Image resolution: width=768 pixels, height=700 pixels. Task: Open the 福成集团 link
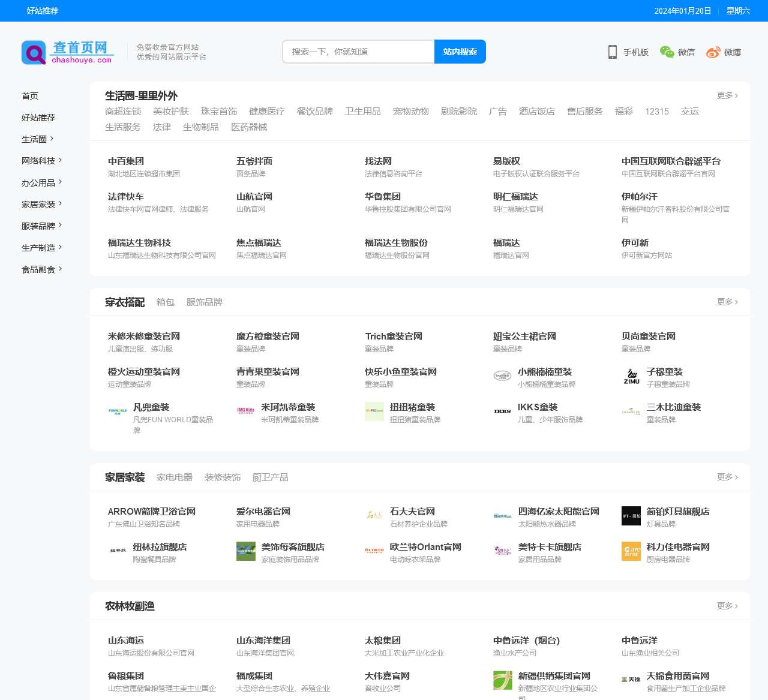click(x=254, y=676)
